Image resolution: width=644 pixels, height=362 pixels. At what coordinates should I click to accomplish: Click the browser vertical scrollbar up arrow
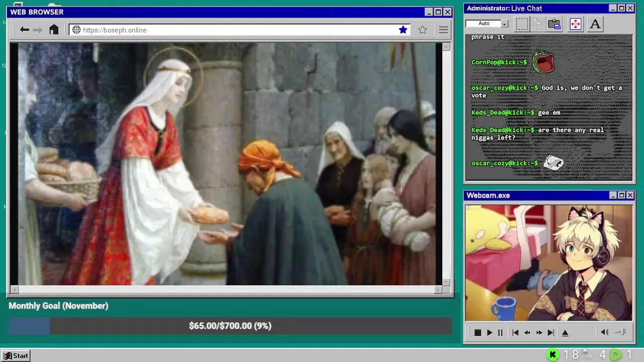point(446,47)
